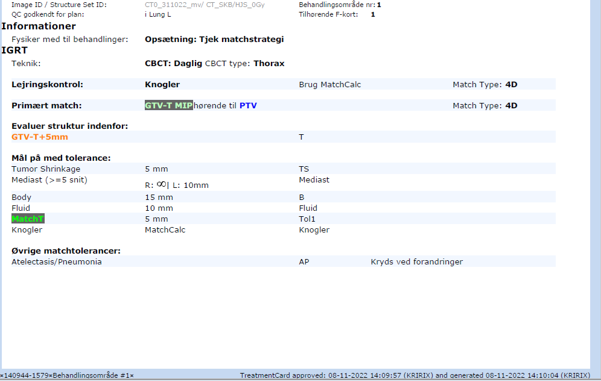Image resolution: width=601 pixels, height=381 pixels.
Task: Select the Tumor Shrinkage tolerance row
Action: point(283,169)
